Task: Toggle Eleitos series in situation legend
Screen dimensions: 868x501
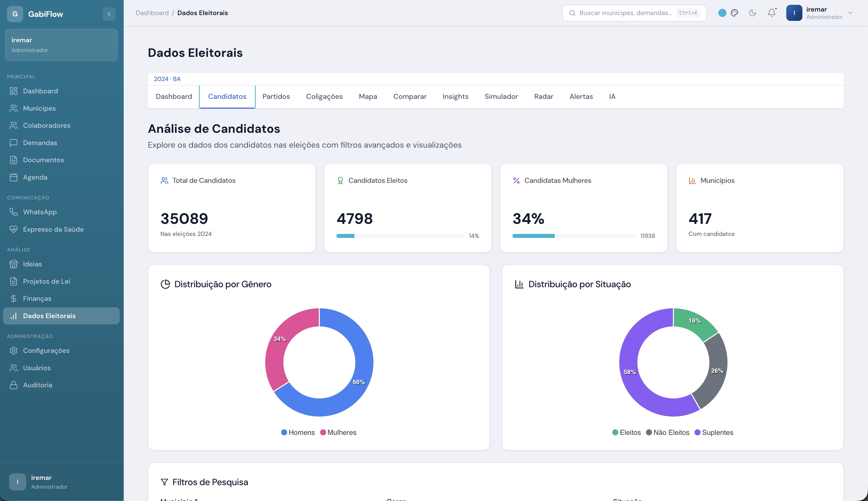Action: coord(627,433)
